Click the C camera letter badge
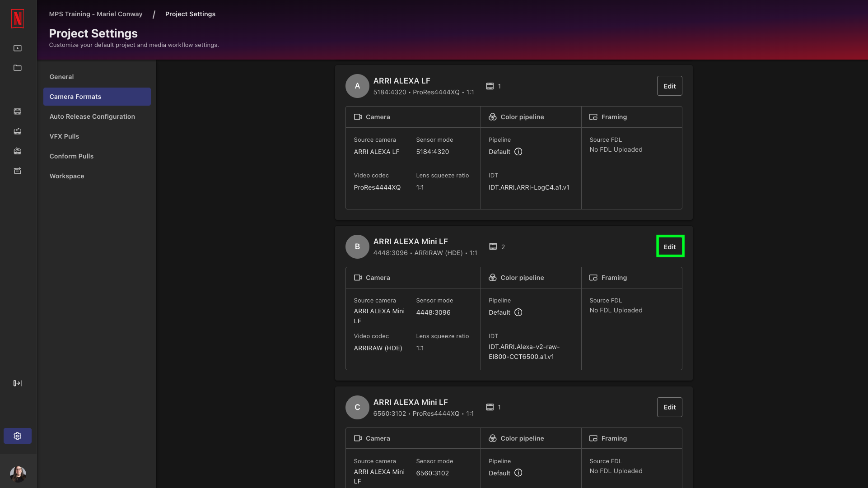Screen dimensions: 868x488 coord(357,407)
